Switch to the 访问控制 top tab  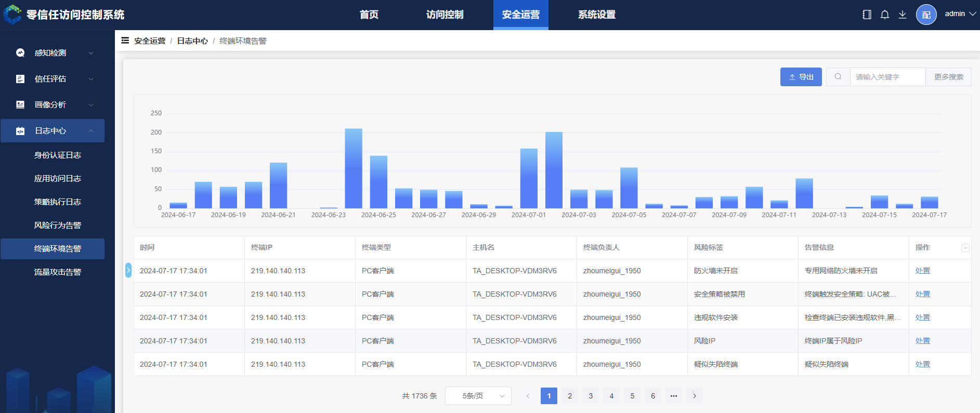tap(445, 15)
